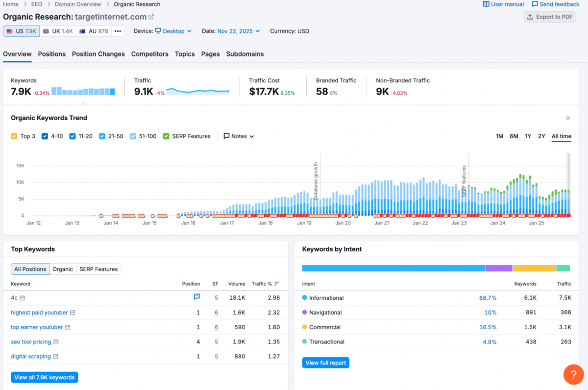
Task: Open keyword link digital scraping
Action: (30, 357)
